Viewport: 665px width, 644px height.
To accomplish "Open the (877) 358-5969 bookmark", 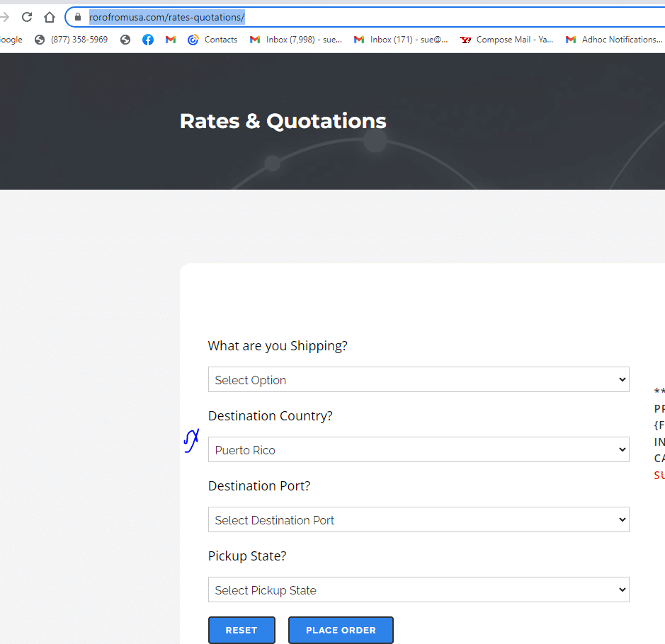I will coord(72,40).
